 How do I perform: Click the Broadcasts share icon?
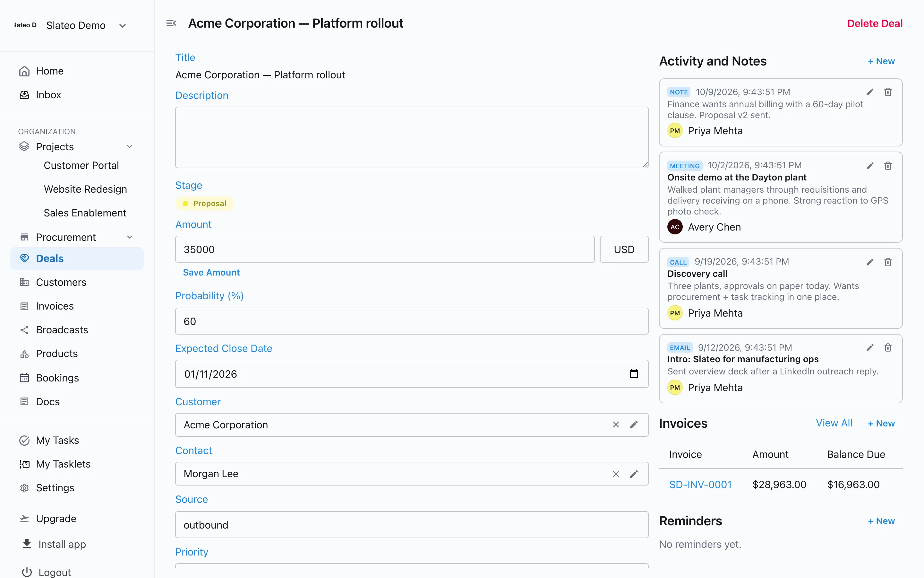click(x=24, y=329)
